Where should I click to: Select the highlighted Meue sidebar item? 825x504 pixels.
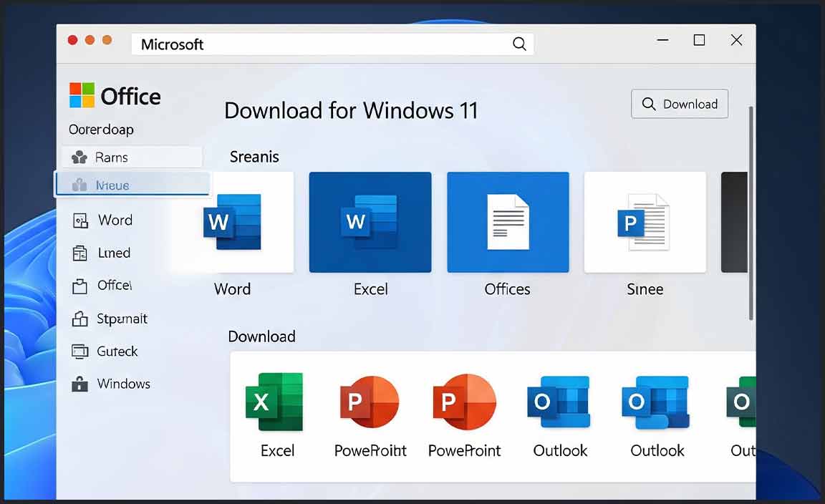(132, 185)
